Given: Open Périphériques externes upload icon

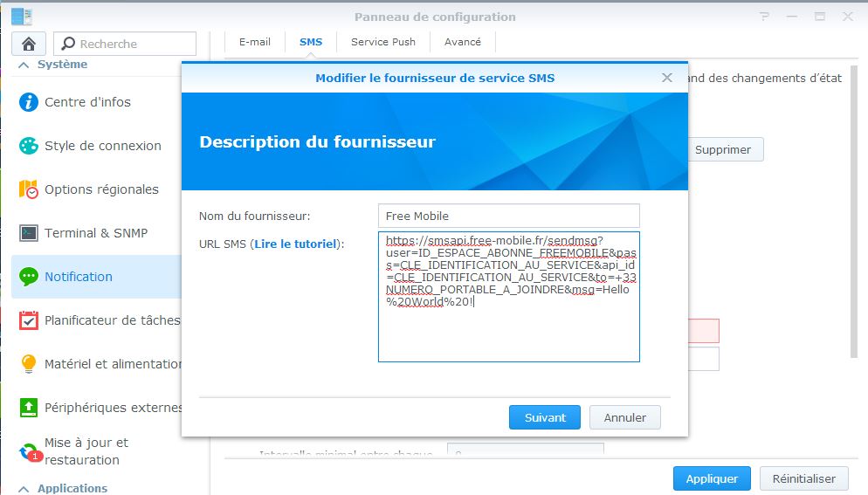Looking at the screenshot, I should [29, 408].
